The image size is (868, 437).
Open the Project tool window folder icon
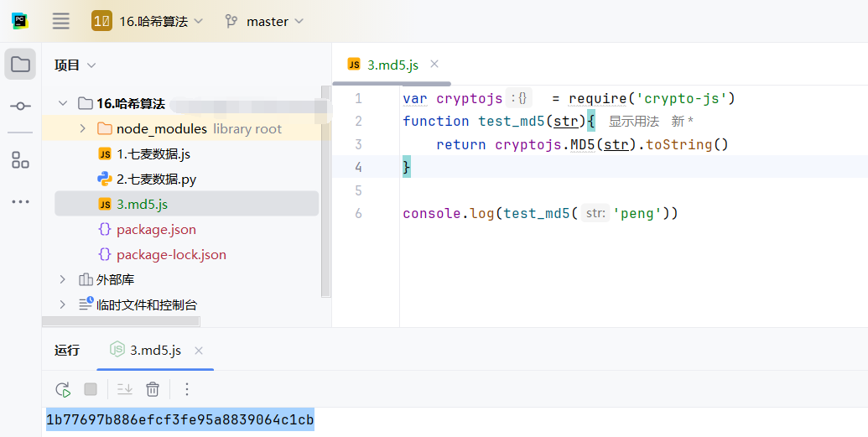tap(20, 65)
